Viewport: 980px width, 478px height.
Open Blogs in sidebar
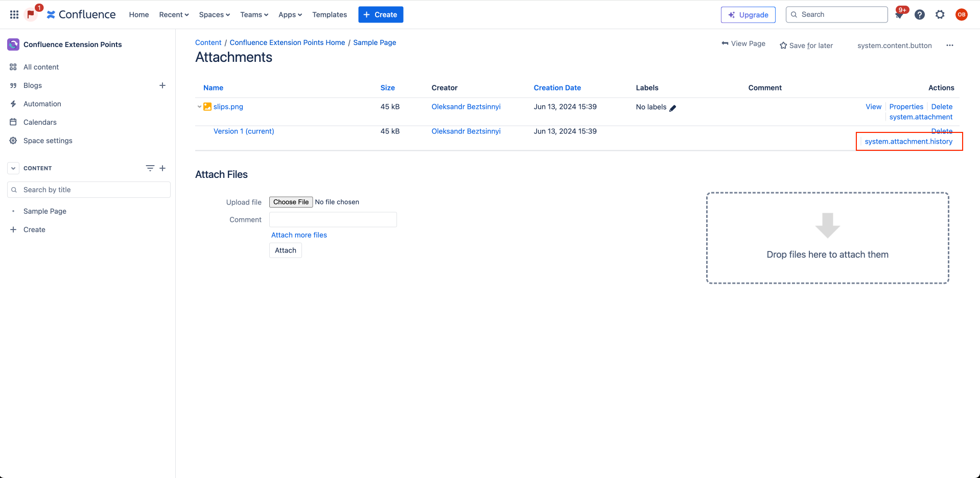pyautogui.click(x=33, y=85)
